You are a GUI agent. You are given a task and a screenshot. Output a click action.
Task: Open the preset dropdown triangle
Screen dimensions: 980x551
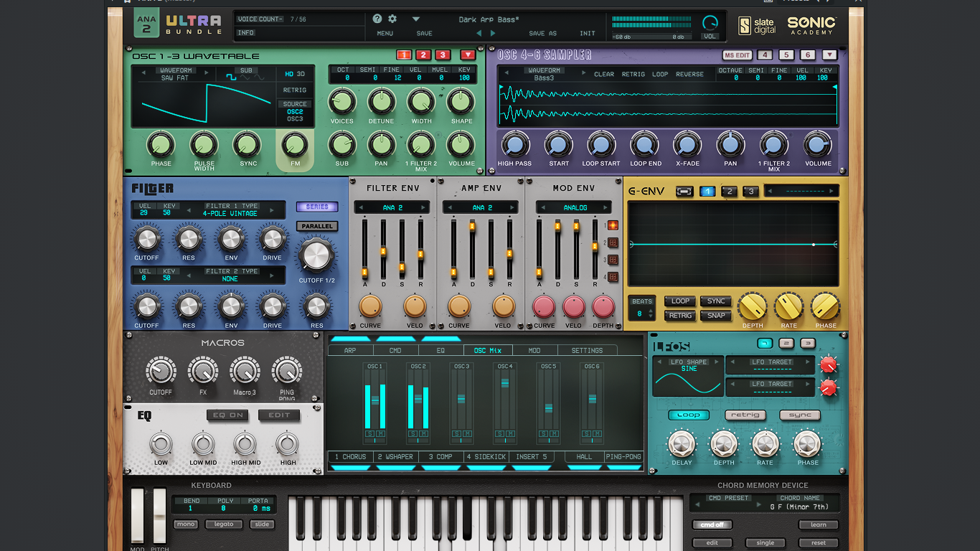click(x=416, y=19)
